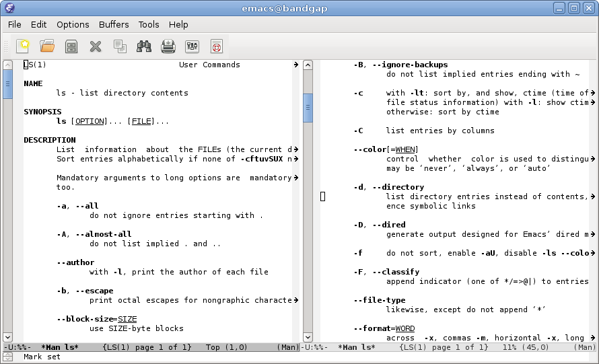The image size is (599, 364).
Task: Click the down arrow of right pane scrollbar
Action: 308,336
